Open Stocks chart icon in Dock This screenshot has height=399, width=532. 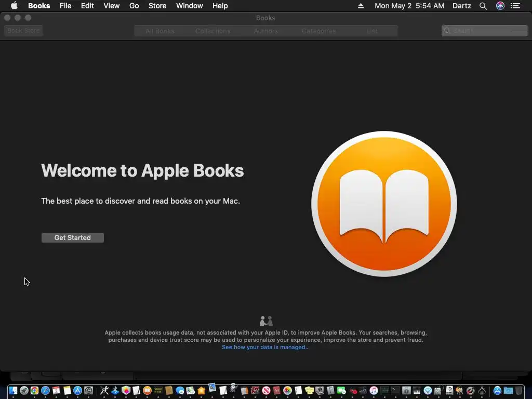tap(363, 391)
